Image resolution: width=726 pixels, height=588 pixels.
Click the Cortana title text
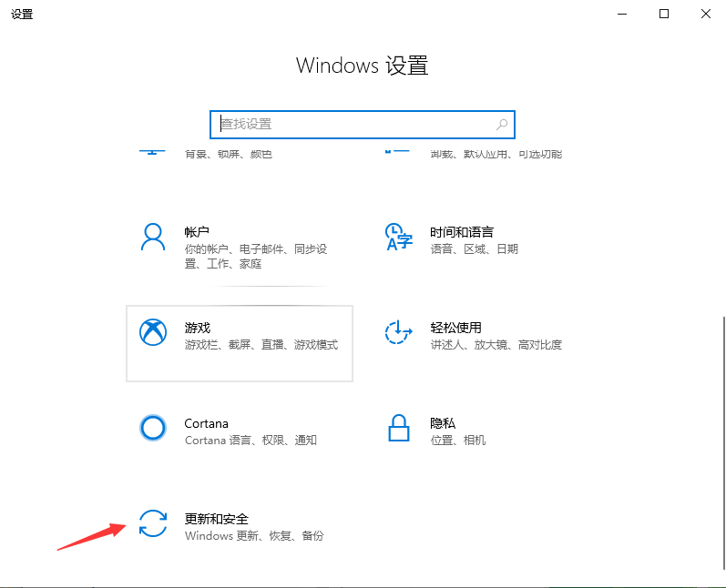[206, 423]
